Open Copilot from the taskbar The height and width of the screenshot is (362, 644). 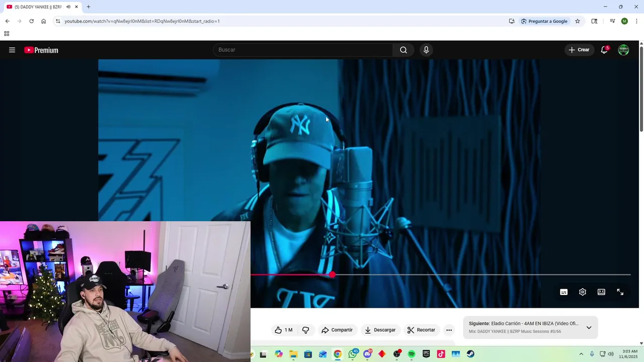tap(279, 354)
